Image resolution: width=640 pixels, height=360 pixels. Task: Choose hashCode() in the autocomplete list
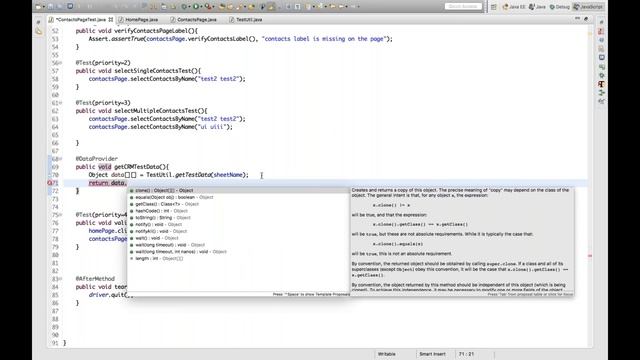(x=238, y=211)
